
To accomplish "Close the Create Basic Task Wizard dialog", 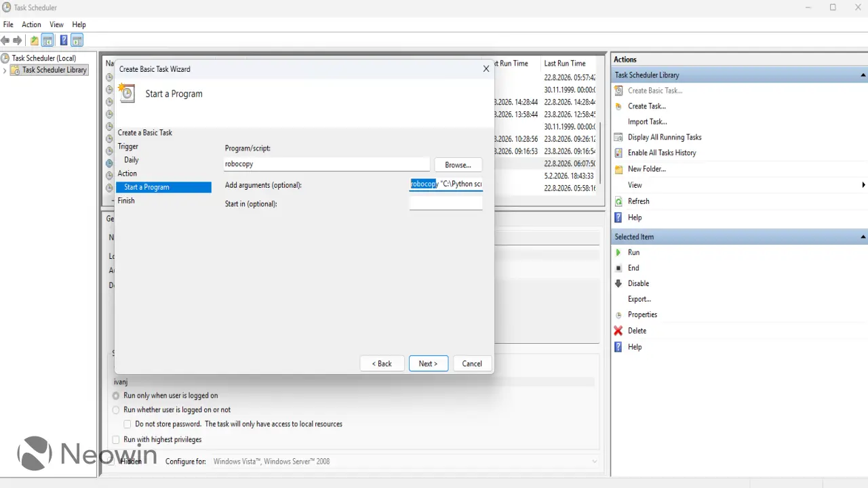I will click(x=486, y=68).
